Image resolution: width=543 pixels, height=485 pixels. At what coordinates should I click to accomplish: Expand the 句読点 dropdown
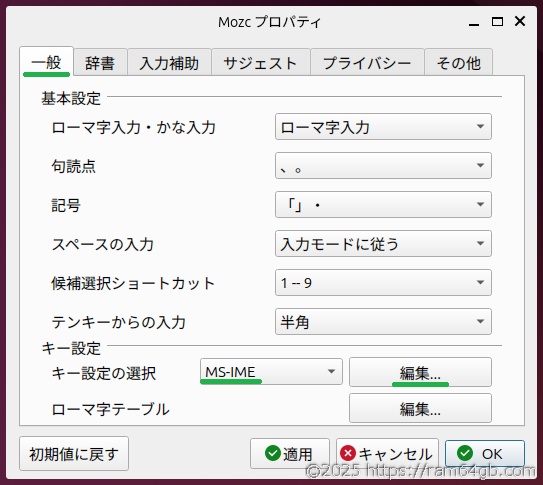tap(383, 165)
